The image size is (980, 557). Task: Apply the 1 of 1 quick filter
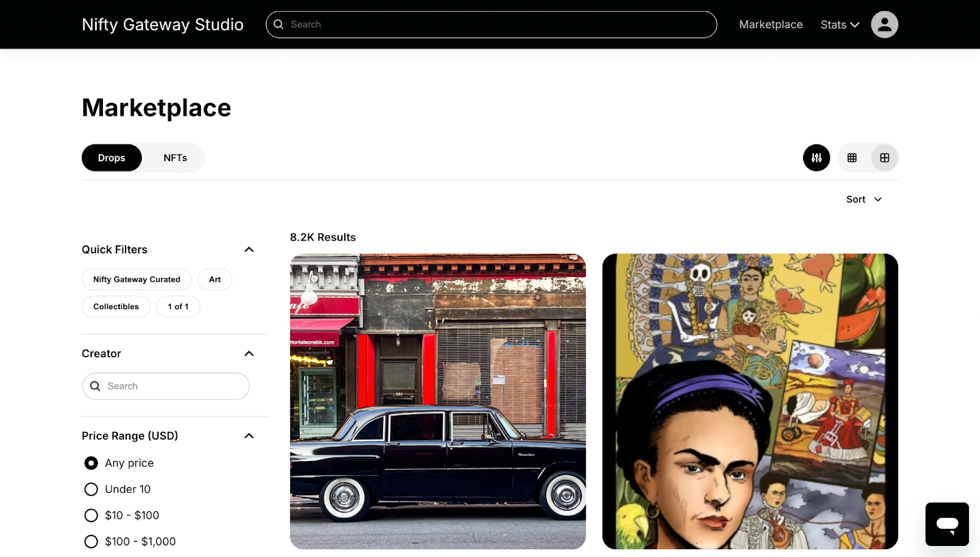[x=178, y=307]
